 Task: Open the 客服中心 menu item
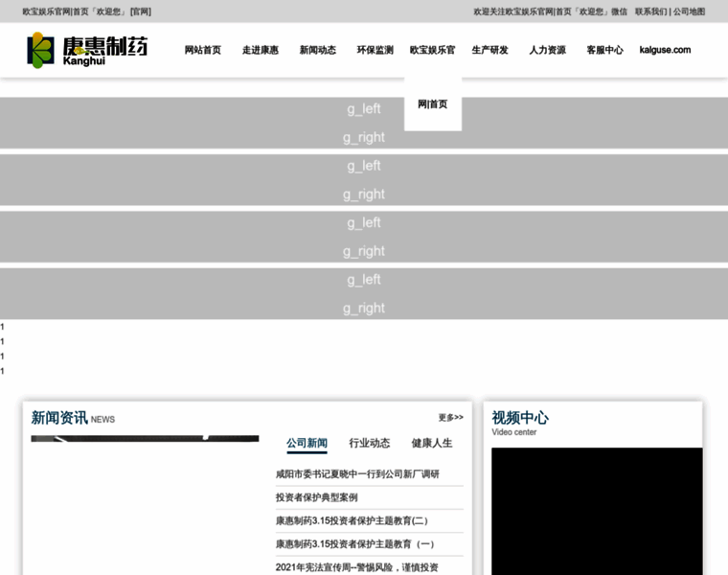tap(605, 50)
